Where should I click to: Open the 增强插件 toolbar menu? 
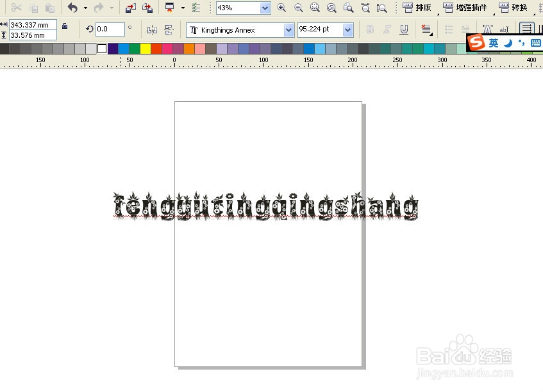tap(465, 8)
